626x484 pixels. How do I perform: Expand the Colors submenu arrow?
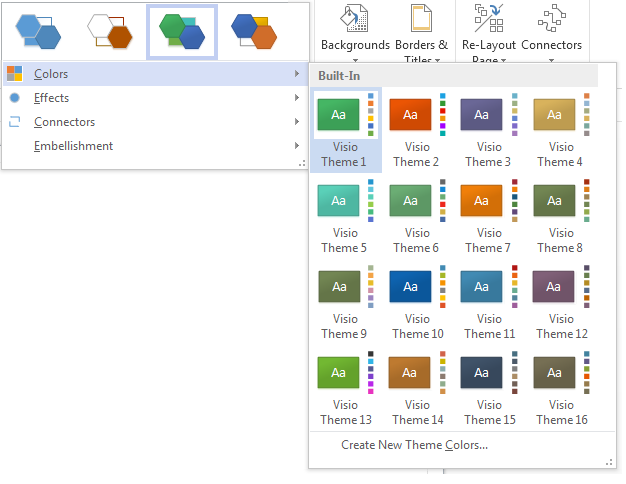(x=297, y=73)
